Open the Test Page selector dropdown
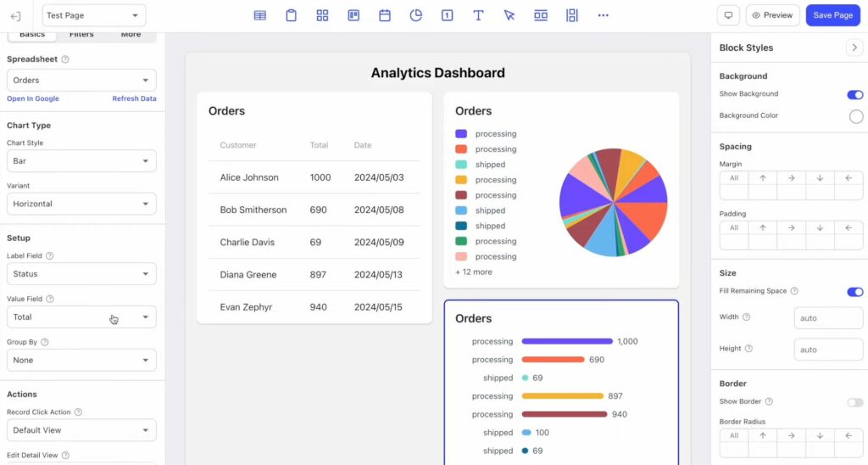 (93, 15)
